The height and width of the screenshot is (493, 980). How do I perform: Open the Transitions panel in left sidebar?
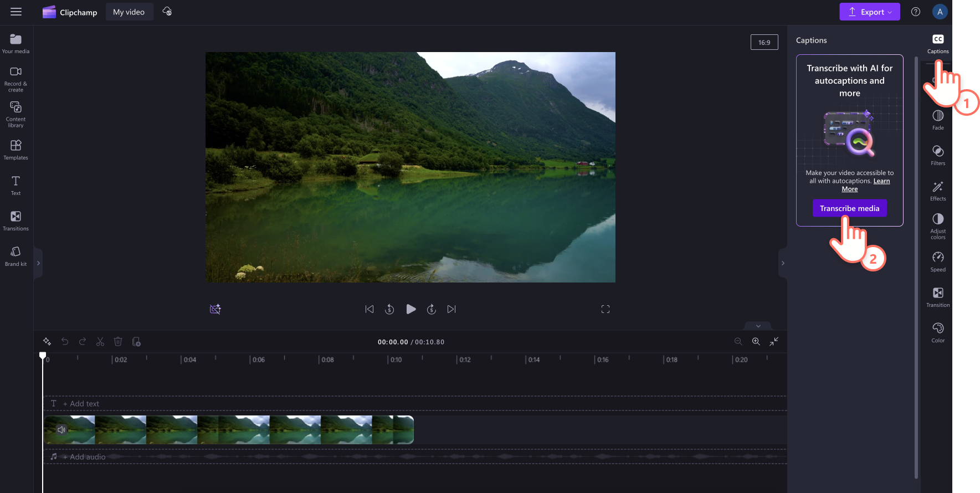pyautogui.click(x=16, y=221)
